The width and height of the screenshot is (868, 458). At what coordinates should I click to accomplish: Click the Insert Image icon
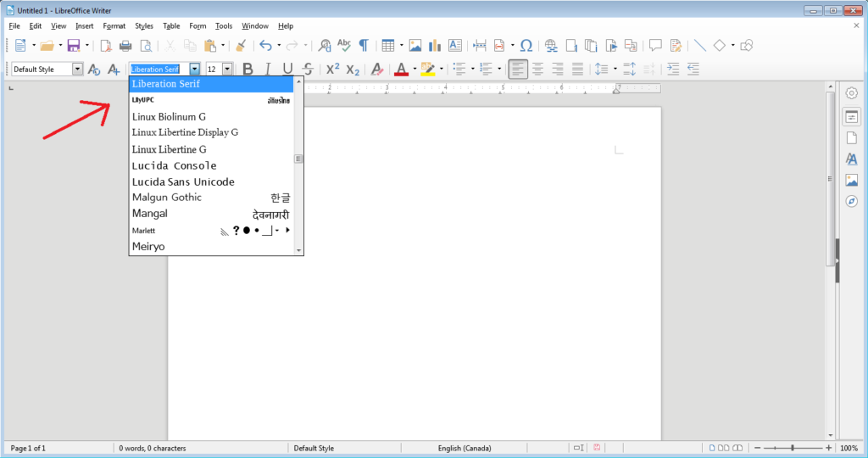point(415,46)
